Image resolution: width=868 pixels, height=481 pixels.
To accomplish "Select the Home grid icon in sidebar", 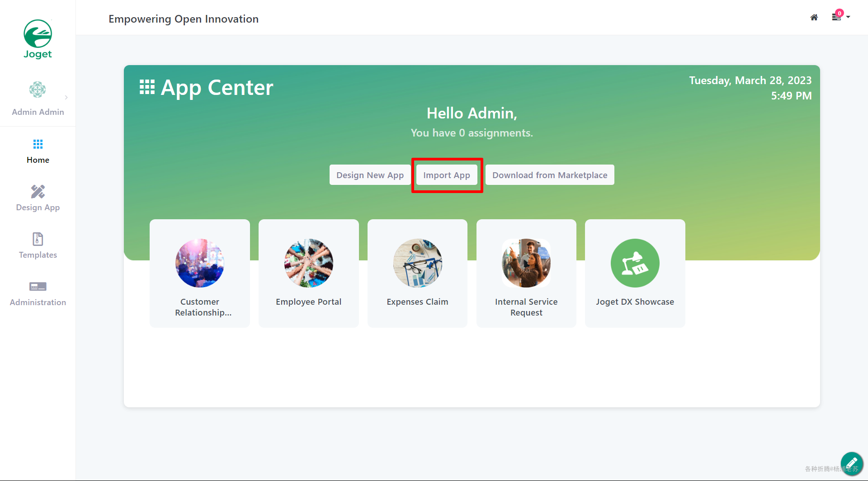I will tap(38, 144).
